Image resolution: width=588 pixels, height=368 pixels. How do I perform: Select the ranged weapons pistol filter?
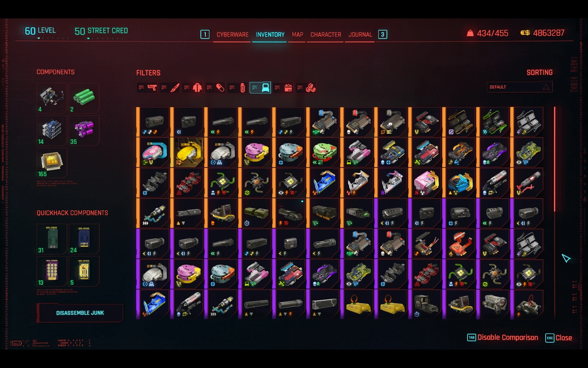point(147,88)
